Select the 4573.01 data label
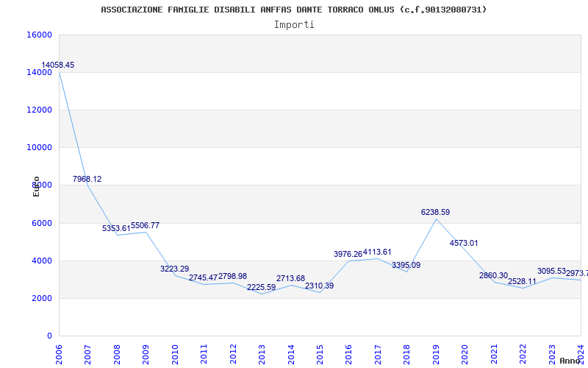 pyautogui.click(x=464, y=244)
